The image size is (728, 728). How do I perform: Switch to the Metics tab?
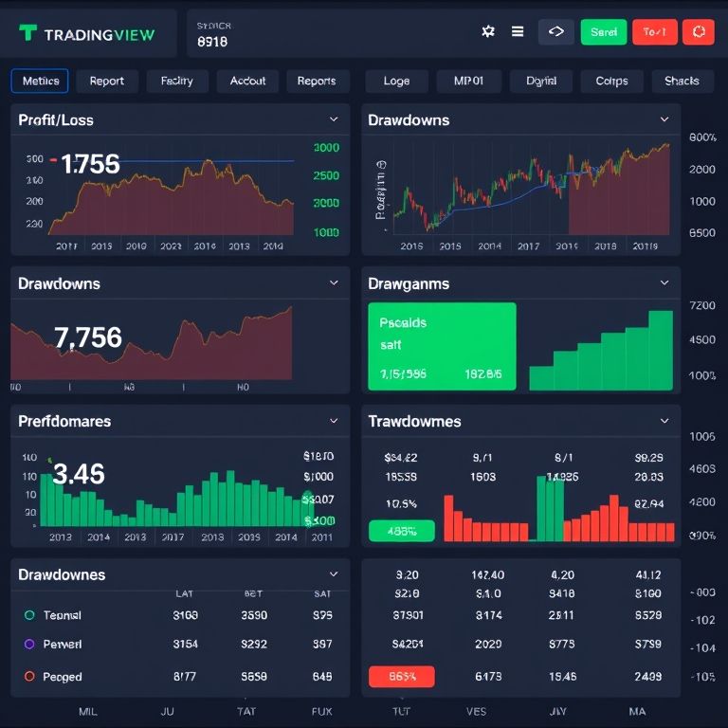(x=40, y=81)
